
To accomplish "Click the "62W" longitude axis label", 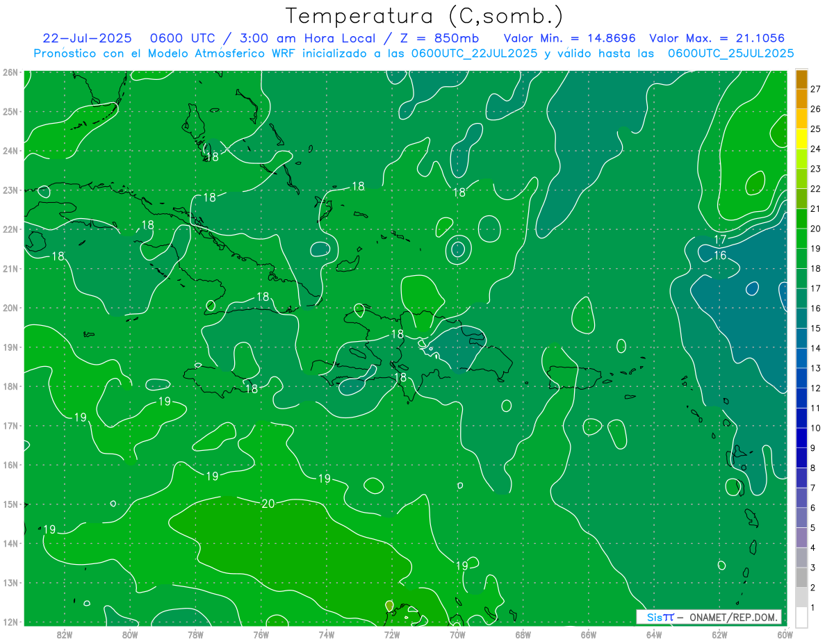I will tap(719, 634).
